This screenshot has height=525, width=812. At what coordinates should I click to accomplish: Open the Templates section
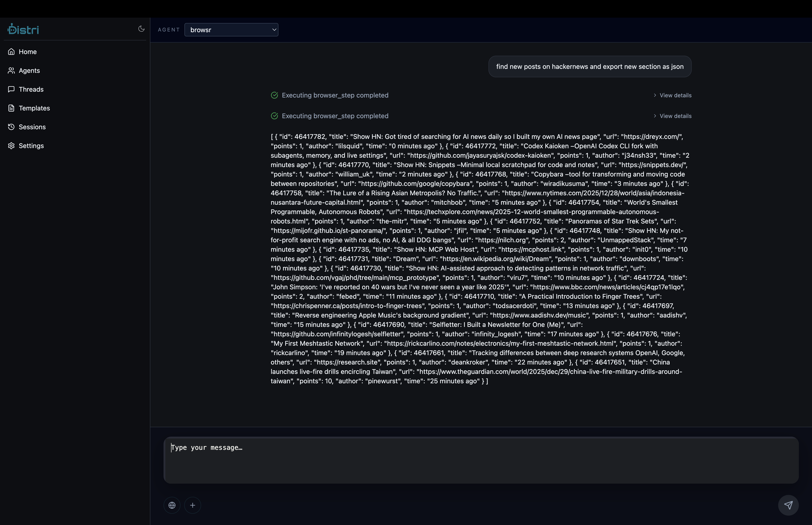pyautogui.click(x=34, y=108)
